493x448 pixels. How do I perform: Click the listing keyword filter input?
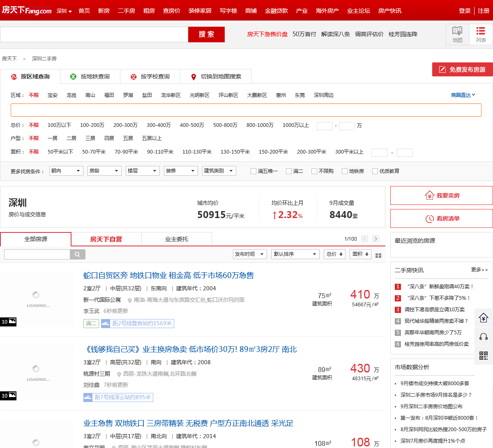pyautogui.click(x=37, y=254)
